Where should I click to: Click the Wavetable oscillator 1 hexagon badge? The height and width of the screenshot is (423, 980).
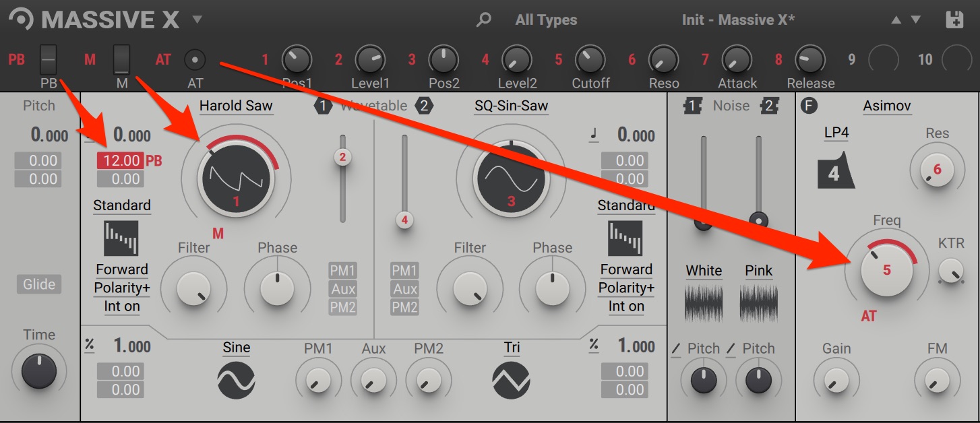click(x=323, y=106)
